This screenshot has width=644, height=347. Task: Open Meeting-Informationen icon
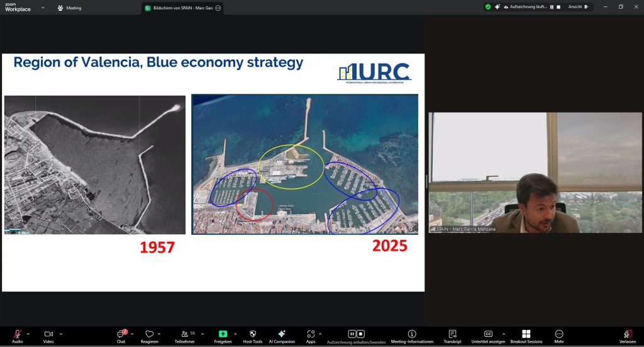412,334
